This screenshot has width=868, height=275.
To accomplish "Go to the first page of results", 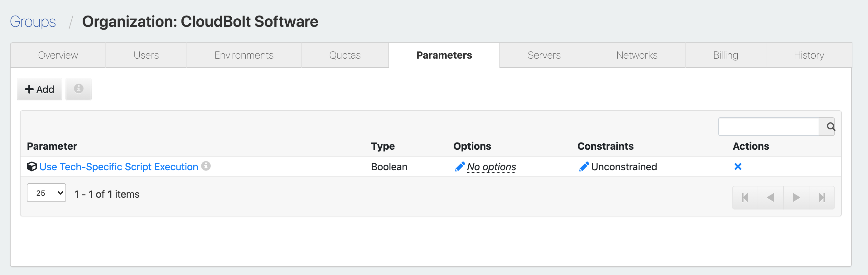I will (745, 197).
